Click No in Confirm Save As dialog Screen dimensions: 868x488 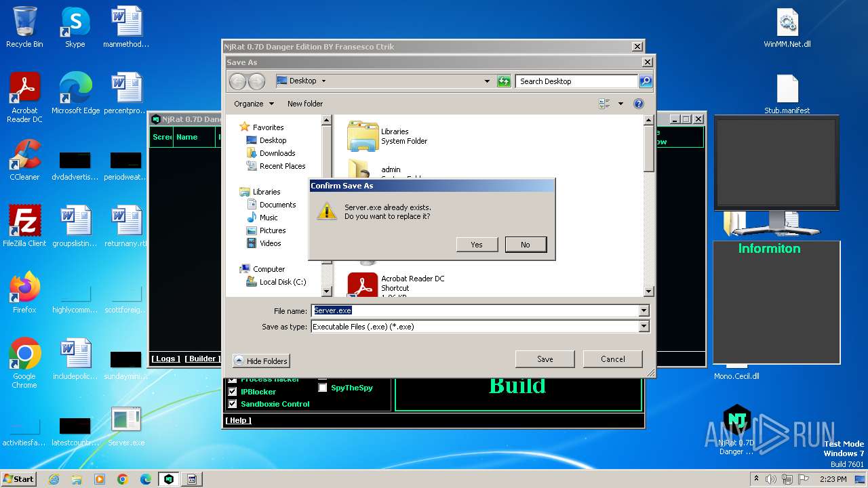(526, 245)
